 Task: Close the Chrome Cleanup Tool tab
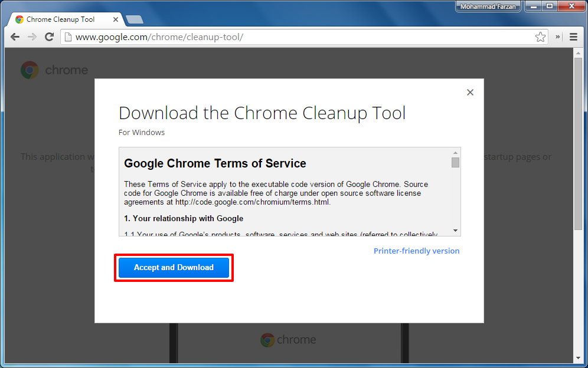pos(116,19)
